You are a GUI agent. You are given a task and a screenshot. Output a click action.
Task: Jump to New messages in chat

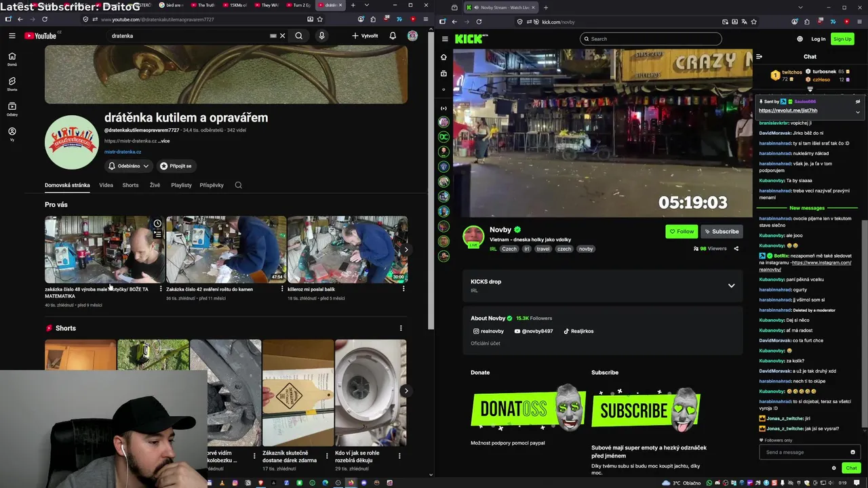(x=807, y=208)
